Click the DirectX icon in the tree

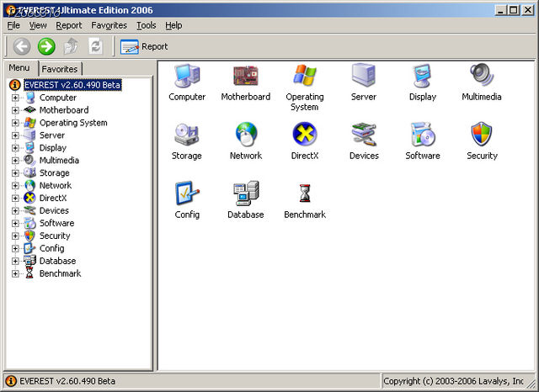click(x=30, y=198)
